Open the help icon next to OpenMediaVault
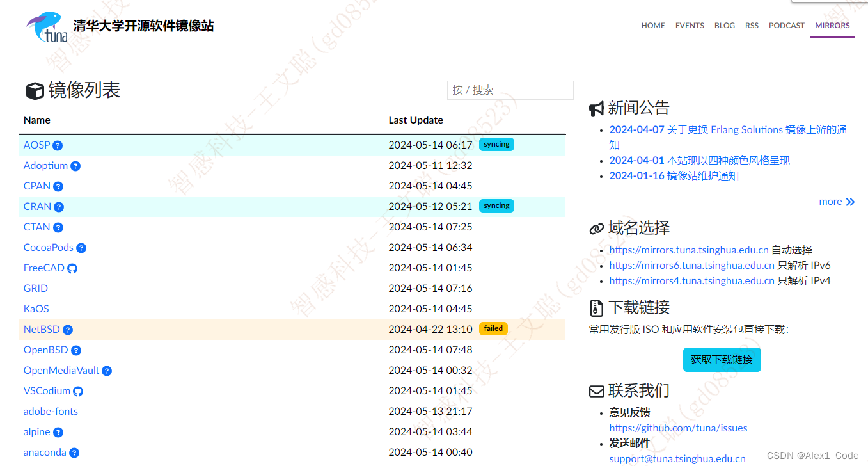 pyautogui.click(x=107, y=371)
